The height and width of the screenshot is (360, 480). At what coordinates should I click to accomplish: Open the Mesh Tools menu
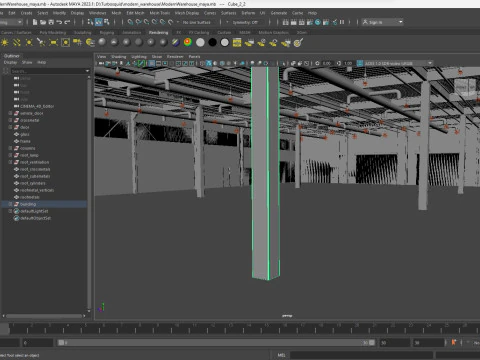tap(160, 13)
